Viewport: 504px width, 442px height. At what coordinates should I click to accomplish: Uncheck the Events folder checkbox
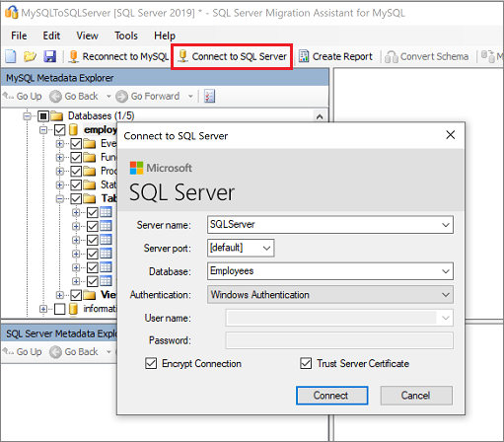click(76, 144)
